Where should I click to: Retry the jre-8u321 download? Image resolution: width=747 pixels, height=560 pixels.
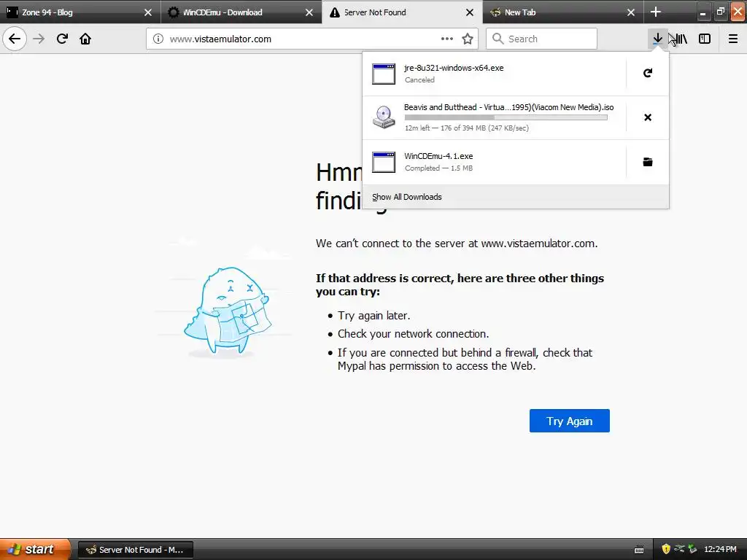(648, 73)
